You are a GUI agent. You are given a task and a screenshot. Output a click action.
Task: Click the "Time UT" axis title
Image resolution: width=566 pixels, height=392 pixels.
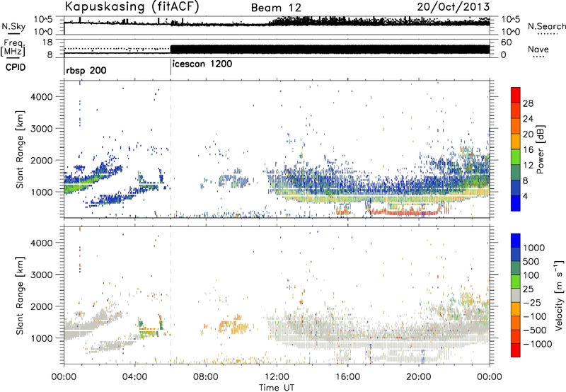click(277, 388)
